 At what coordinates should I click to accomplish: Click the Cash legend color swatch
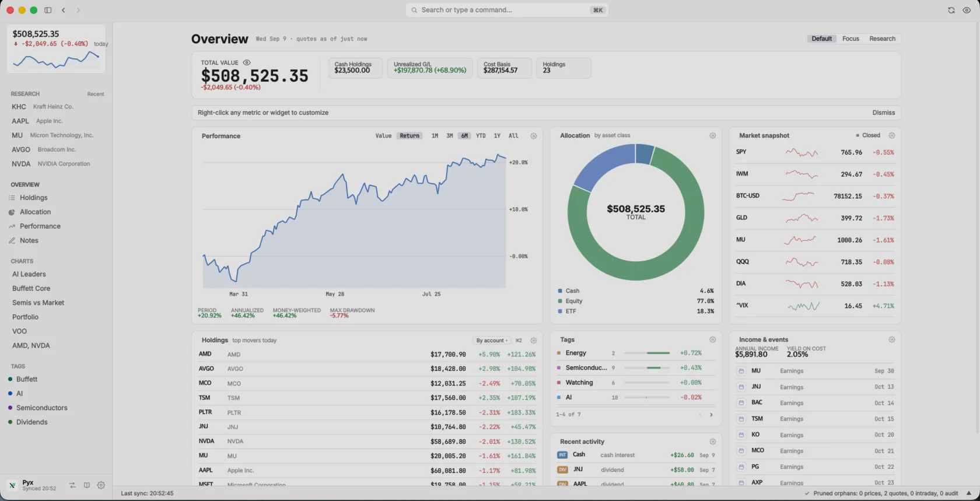point(560,290)
